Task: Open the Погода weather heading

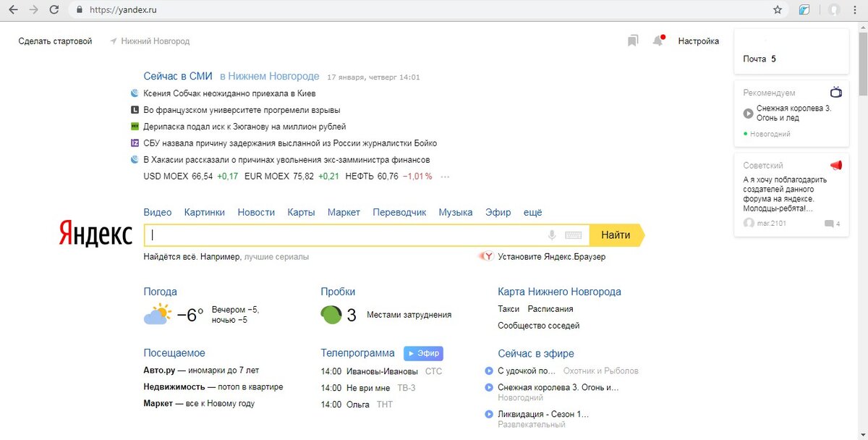Action: [161, 292]
